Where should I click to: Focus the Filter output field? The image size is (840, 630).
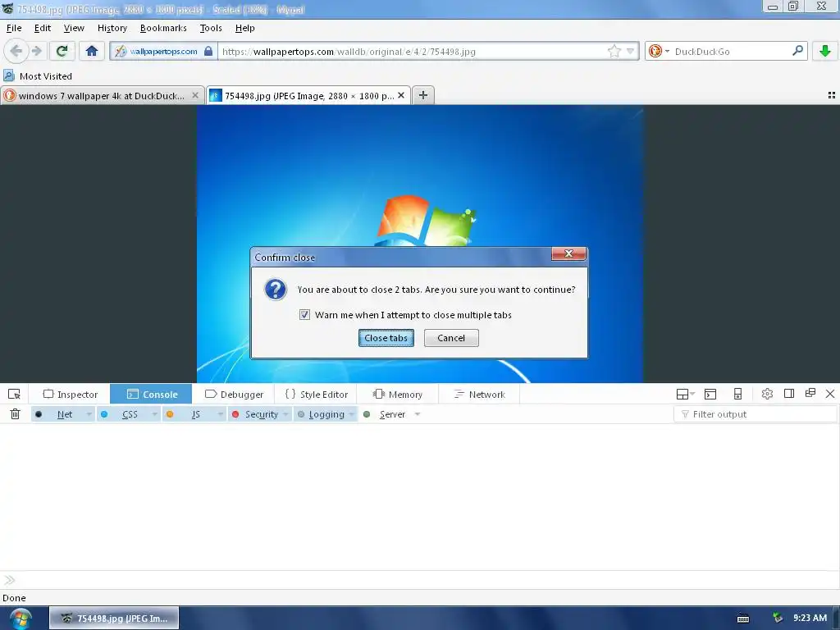click(756, 414)
